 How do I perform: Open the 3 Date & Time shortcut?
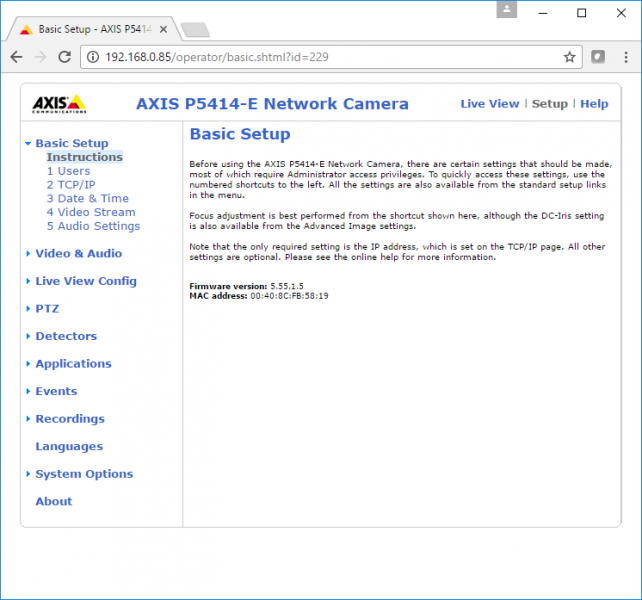88,198
